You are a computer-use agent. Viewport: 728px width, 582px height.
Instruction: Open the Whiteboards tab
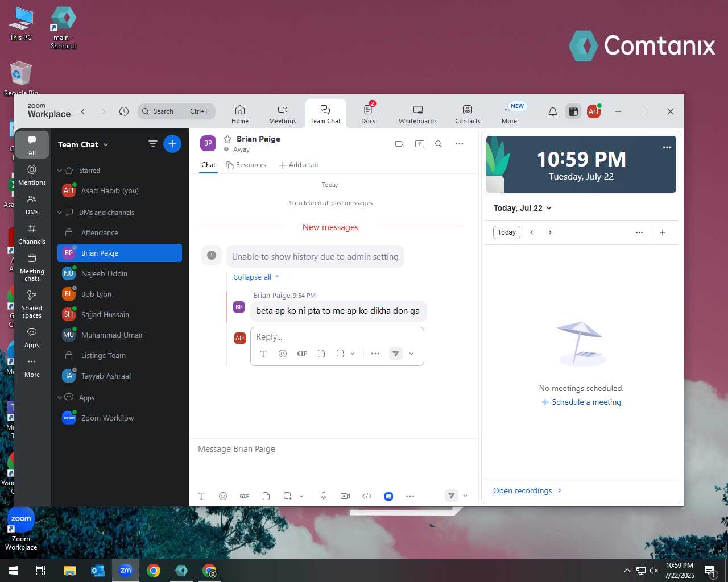pos(417,114)
